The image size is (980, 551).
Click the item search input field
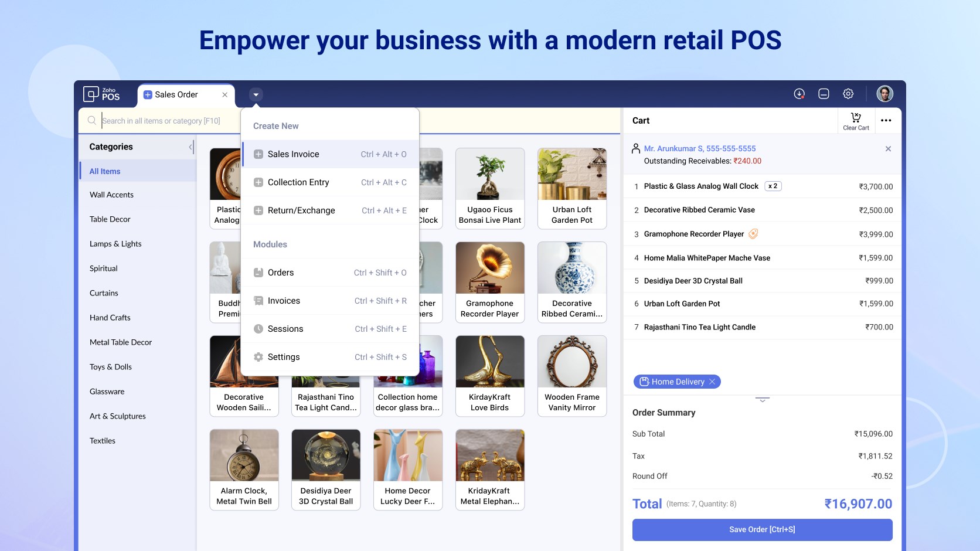point(170,121)
